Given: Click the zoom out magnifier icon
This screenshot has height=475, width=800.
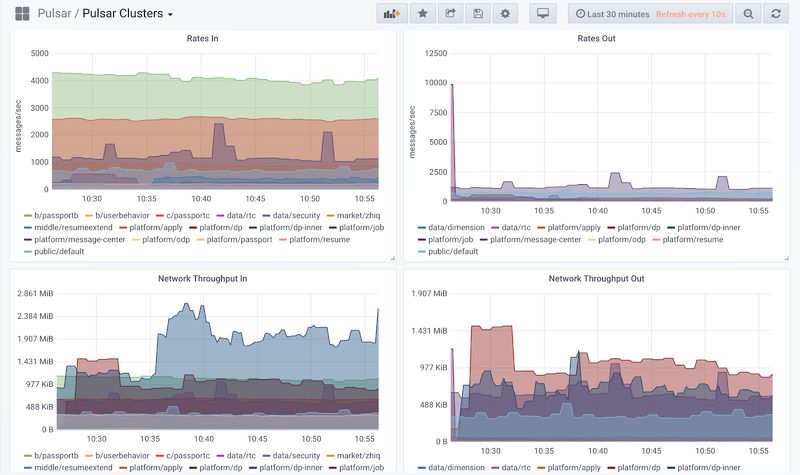Looking at the screenshot, I should click(748, 14).
